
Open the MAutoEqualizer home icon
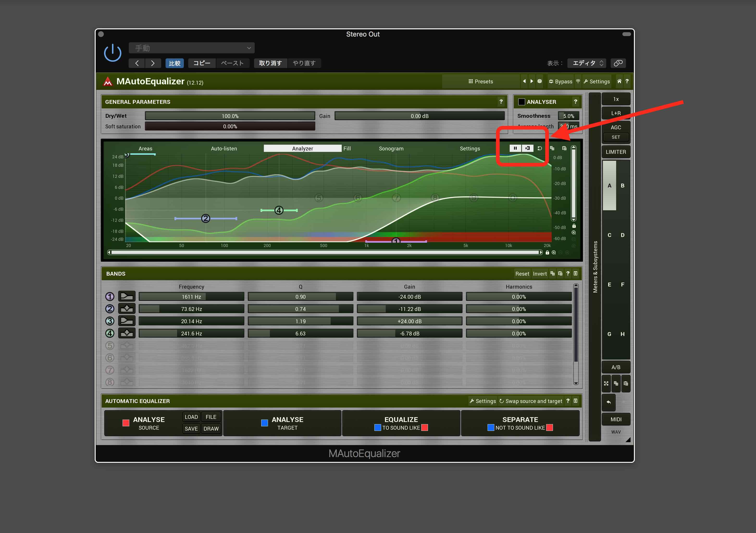619,81
